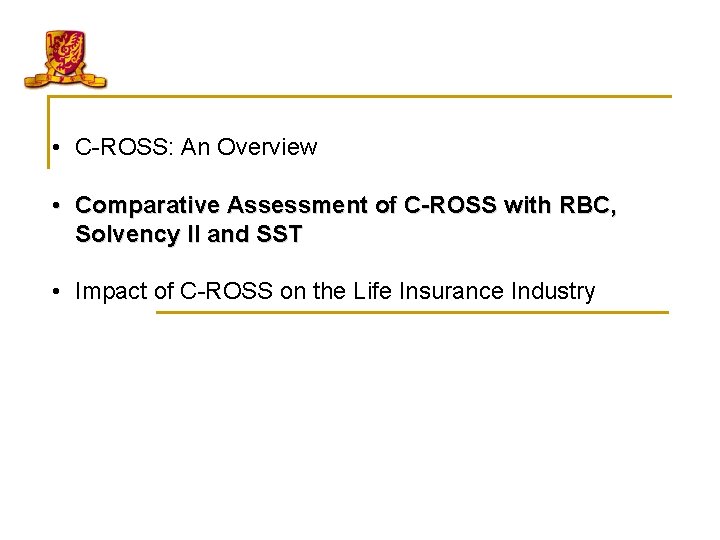The image size is (720, 540).
Task: Click the word 'SST' in the bold bullet
Action: coord(279,234)
